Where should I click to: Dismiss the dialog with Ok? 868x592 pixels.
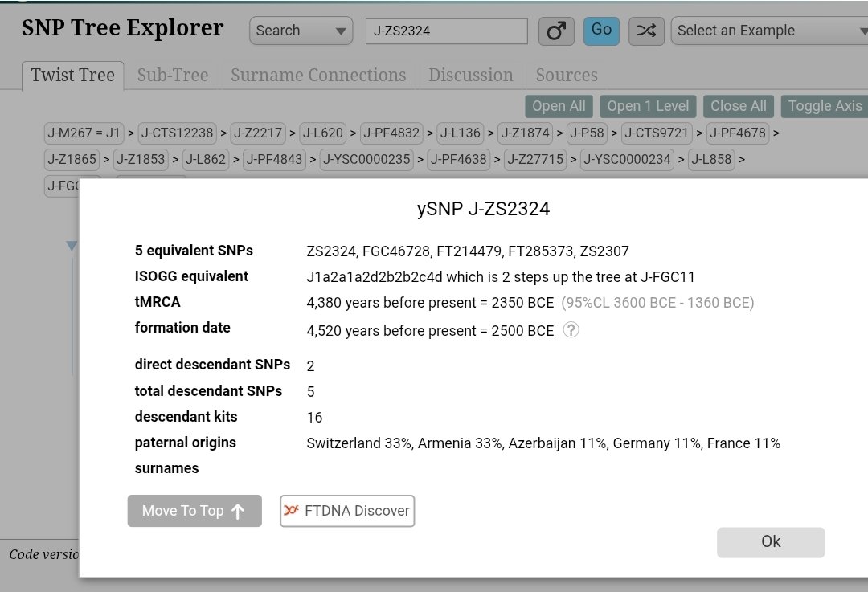click(x=771, y=542)
